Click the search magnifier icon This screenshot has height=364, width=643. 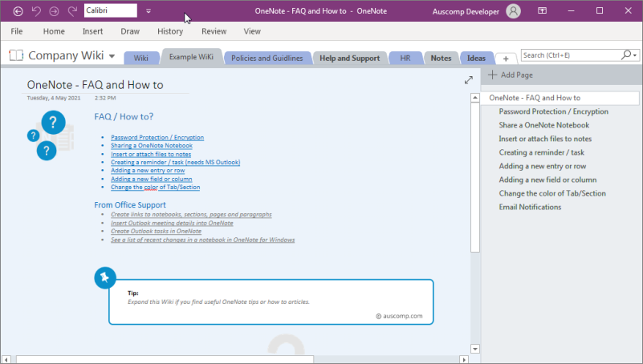point(626,55)
